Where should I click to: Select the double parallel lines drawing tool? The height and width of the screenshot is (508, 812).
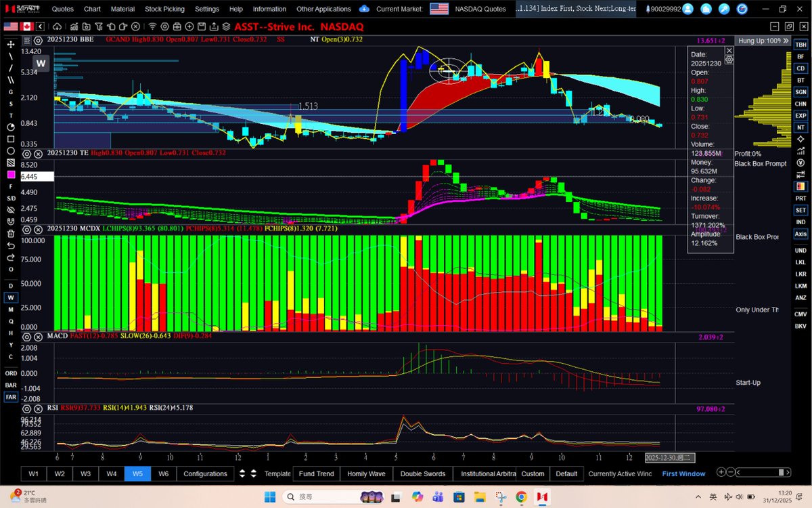click(11, 80)
